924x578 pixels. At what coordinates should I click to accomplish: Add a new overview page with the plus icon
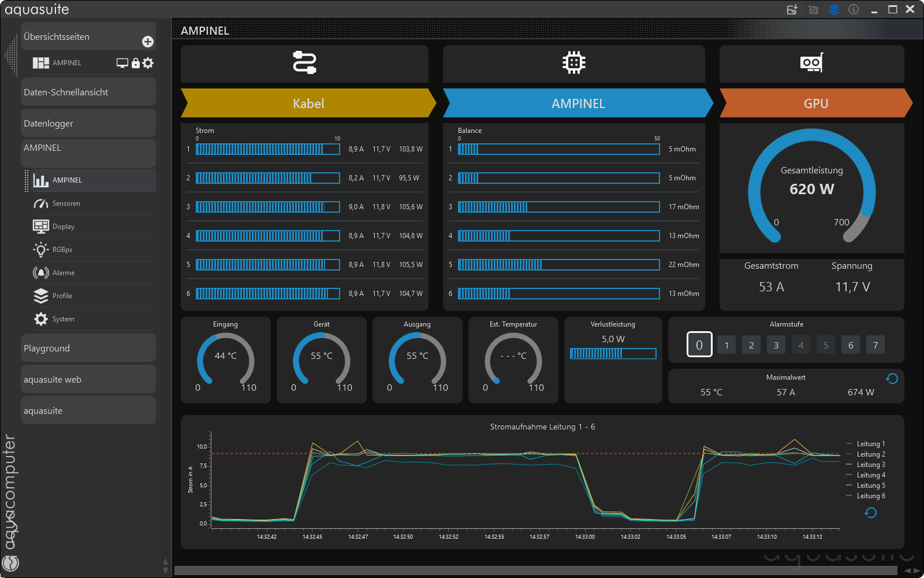(x=148, y=40)
